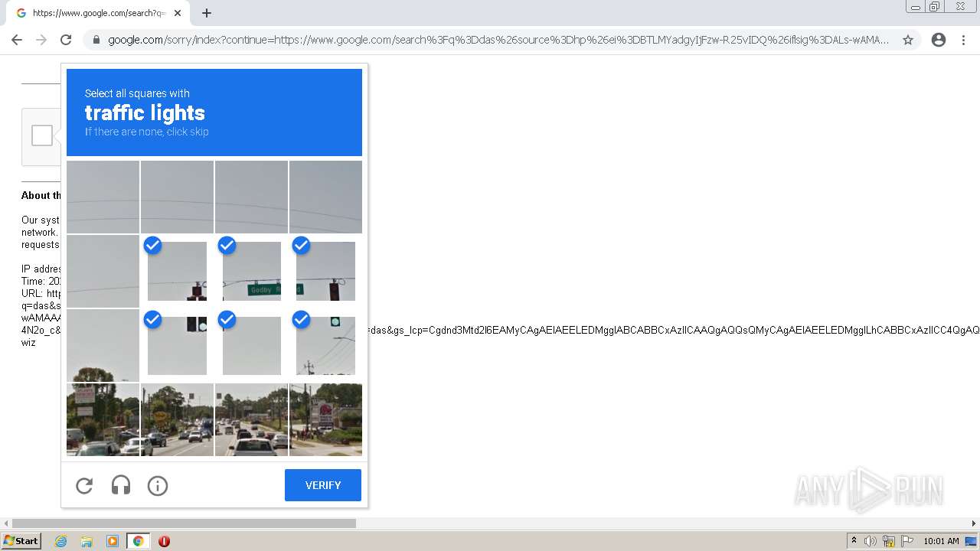Image resolution: width=980 pixels, height=551 pixels.
Task: Switch to Chrome in the taskbar
Action: (138, 541)
